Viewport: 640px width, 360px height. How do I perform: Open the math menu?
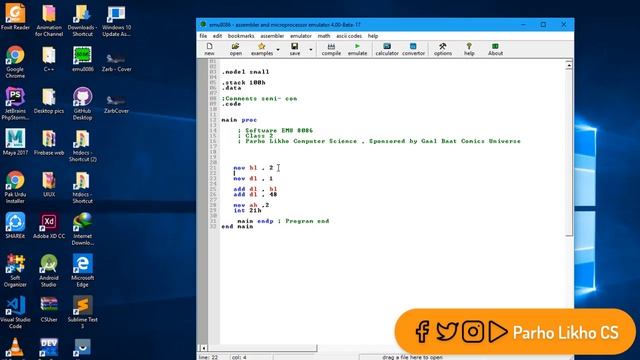[324, 36]
